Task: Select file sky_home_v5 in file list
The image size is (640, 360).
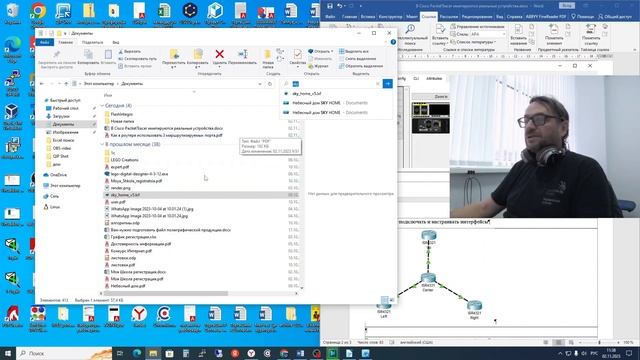Action: click(x=125, y=195)
